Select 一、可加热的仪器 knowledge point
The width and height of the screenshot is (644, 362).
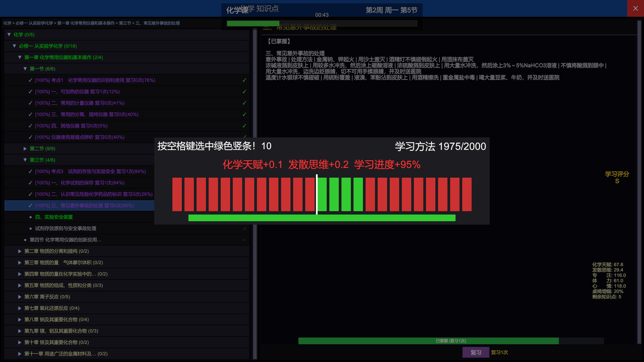pos(127,92)
